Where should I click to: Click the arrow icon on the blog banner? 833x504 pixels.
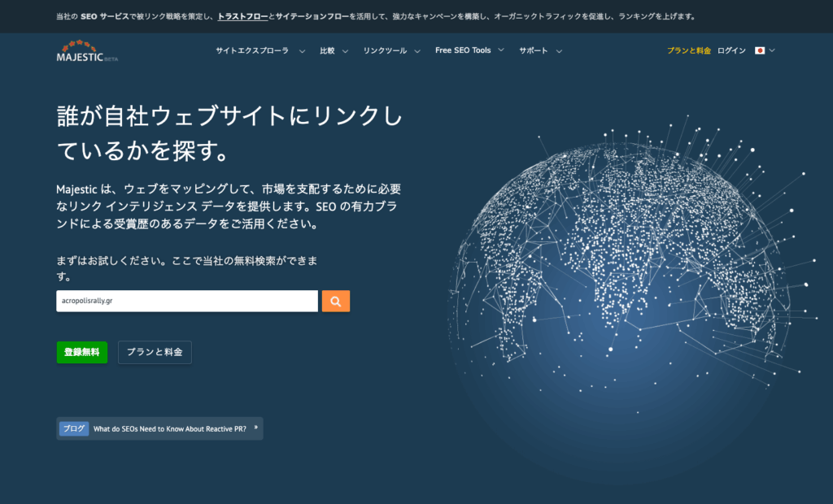tap(256, 428)
